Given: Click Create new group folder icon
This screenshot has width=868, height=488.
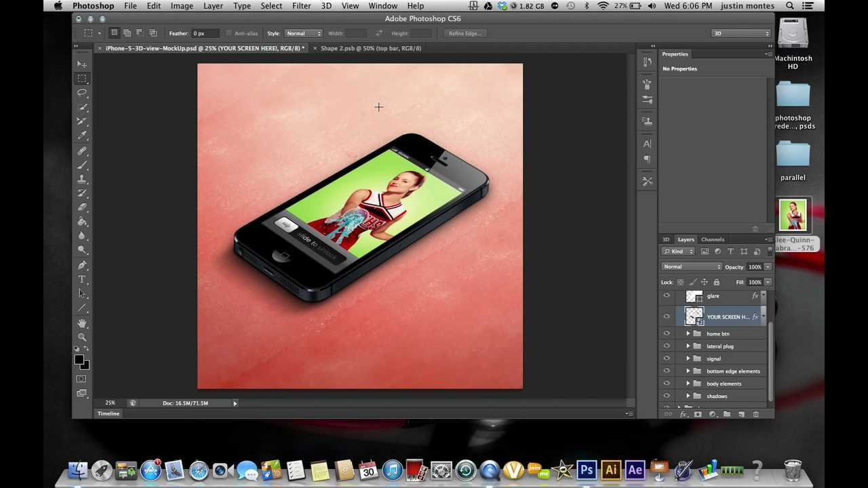Looking at the screenshot, I should click(727, 414).
